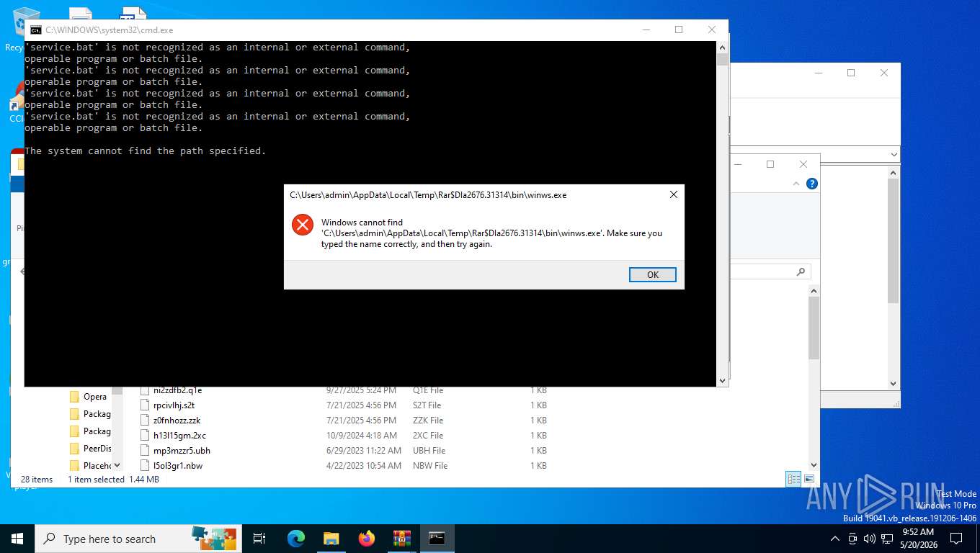Click the h13l15gm.2xc file icon

click(145, 436)
